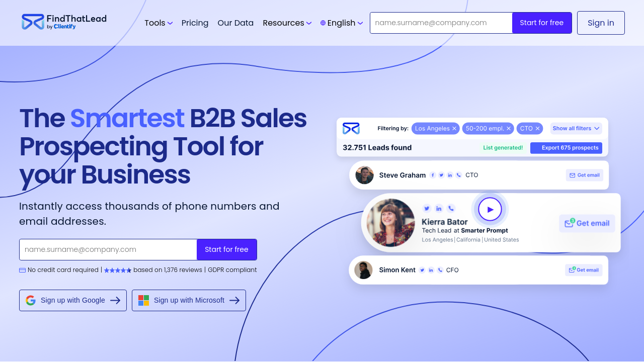Viewport: 644px width, 362px height.
Task: Expand Show all filters
Action: (x=576, y=129)
